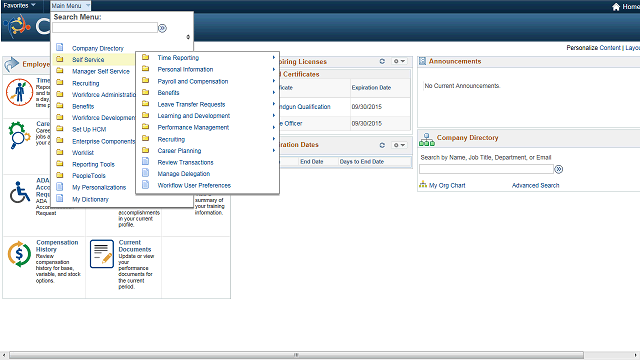Click the Employee pagelet arrow icon
The height and width of the screenshot is (360, 640).
coord(12,64)
